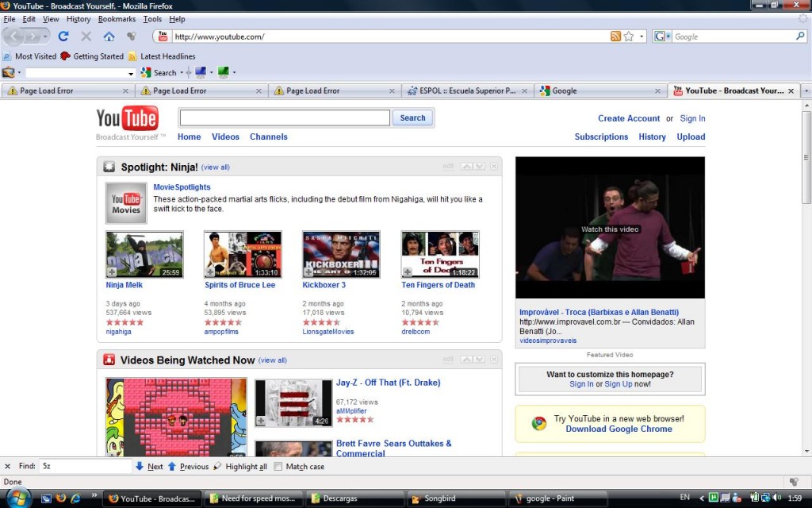Click the Find text field
812x508 pixels.
pyautogui.click(x=85, y=466)
